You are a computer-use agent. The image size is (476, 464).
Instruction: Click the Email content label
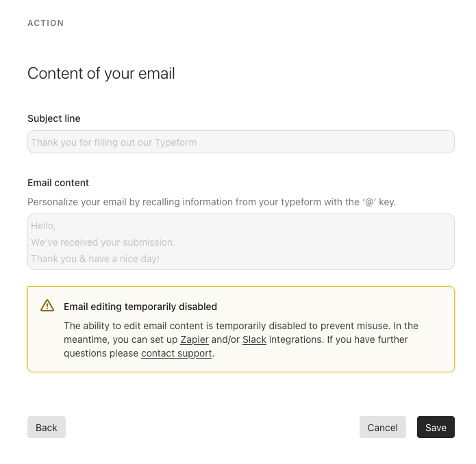pyautogui.click(x=58, y=183)
